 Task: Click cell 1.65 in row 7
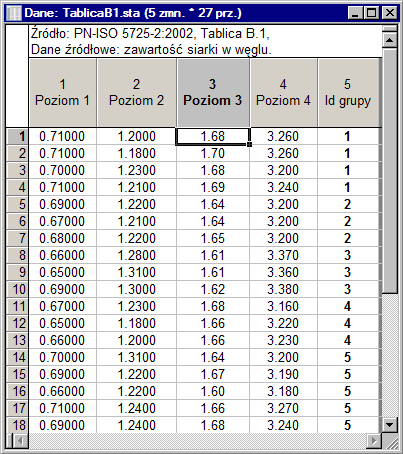click(213, 238)
